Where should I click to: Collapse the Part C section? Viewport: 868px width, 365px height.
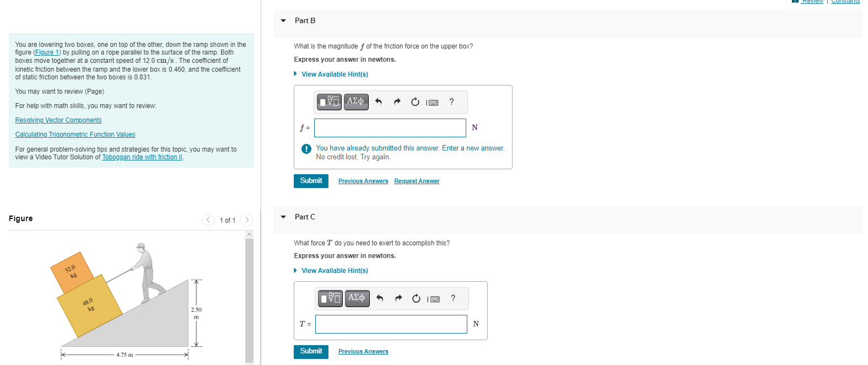(x=283, y=217)
